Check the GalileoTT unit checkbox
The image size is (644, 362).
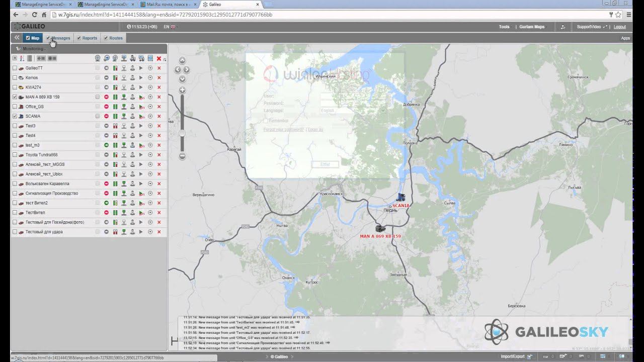15,68
